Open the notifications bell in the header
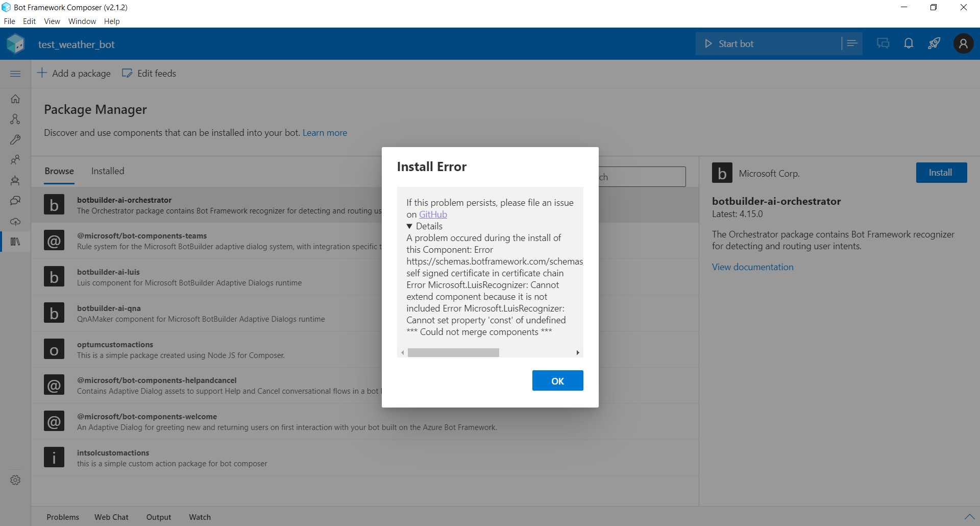The image size is (980, 526). pos(908,43)
